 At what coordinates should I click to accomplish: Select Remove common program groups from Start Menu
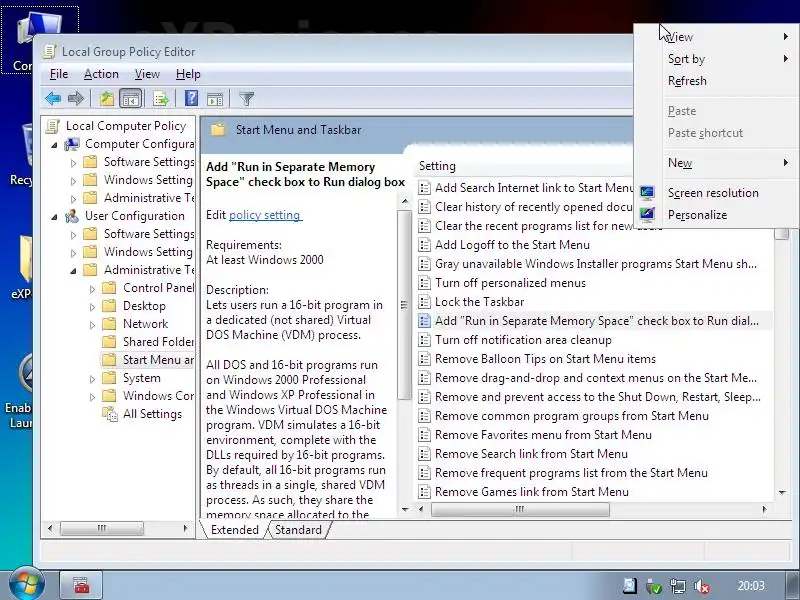tap(571, 416)
